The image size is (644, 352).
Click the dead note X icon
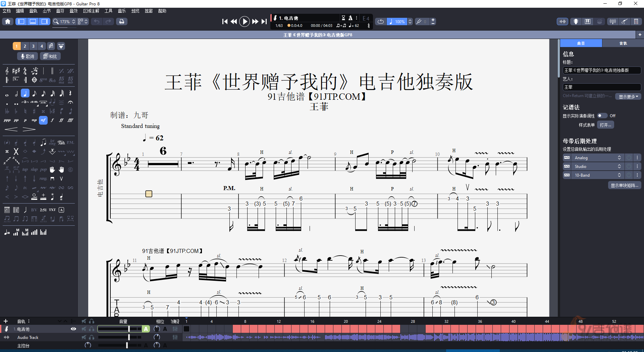pos(16,151)
